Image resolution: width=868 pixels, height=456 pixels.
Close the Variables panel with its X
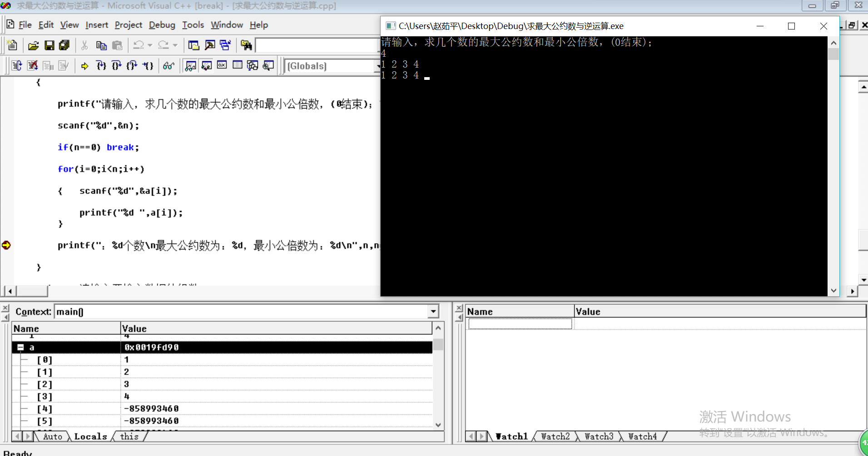point(5,308)
